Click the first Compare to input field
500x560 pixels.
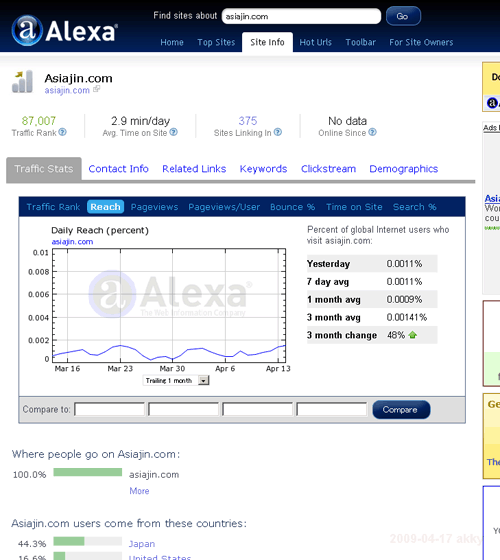(110, 409)
